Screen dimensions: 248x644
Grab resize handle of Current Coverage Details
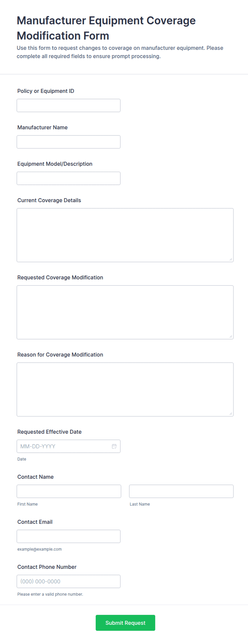tap(231, 259)
